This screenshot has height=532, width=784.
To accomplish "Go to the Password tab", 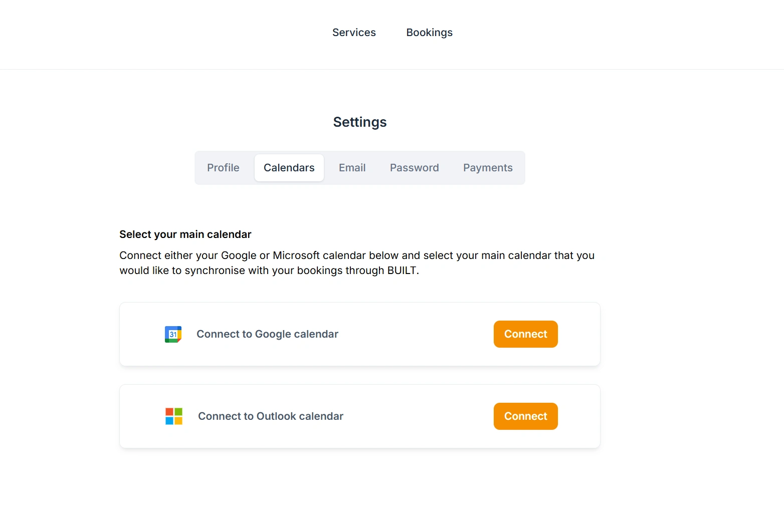I will tap(414, 168).
